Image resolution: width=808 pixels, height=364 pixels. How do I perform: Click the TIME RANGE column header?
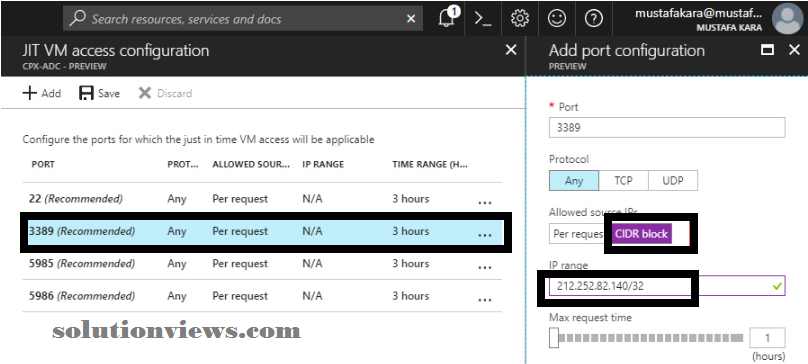tap(430, 164)
